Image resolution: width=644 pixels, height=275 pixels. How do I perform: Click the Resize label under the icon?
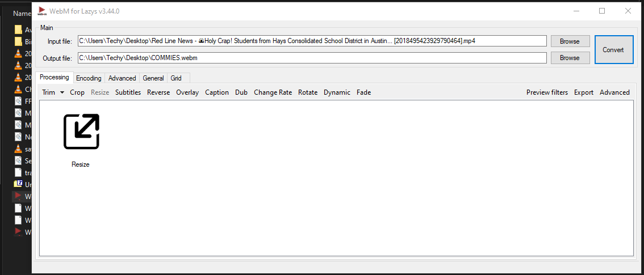click(81, 164)
